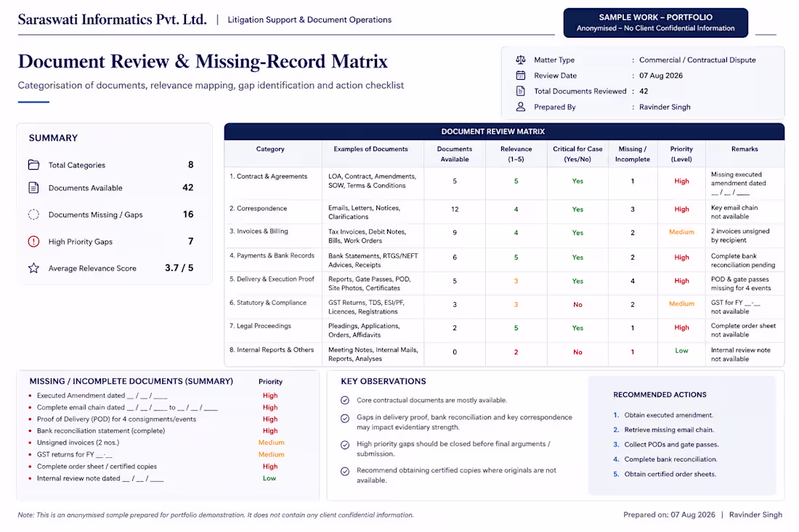Click 'Proof of Delivery (POD)' missing item
This screenshot has height=532, width=799.
(x=116, y=419)
